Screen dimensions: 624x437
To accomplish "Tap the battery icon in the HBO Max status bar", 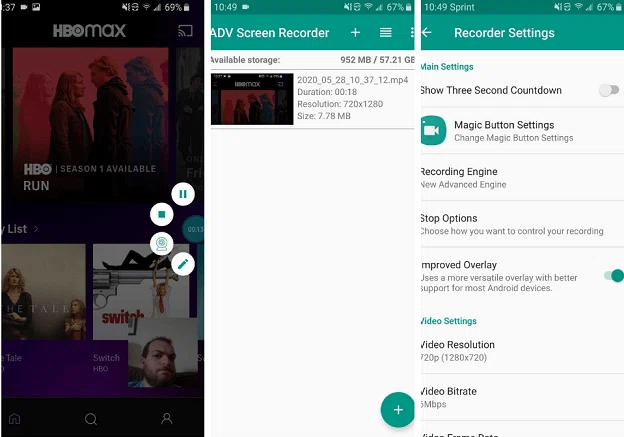I will pyautogui.click(x=187, y=7).
